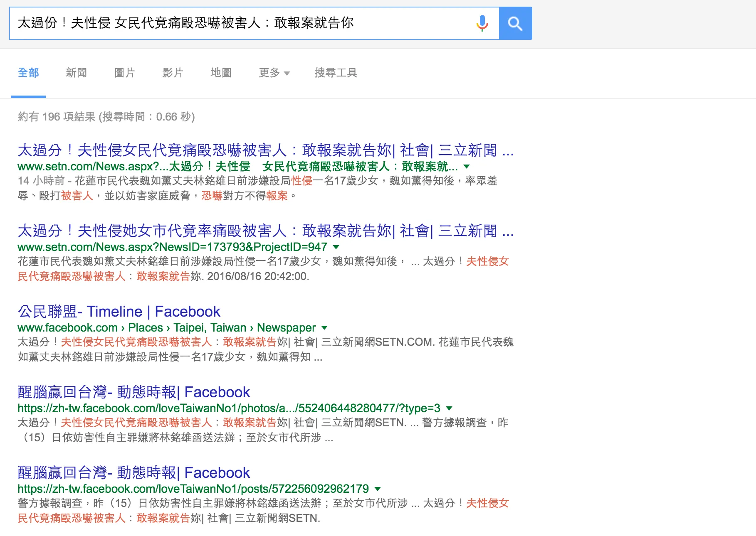Image resolution: width=756 pixels, height=536 pixels.
Task: Open the 影片 video search tab
Action: pos(173,73)
